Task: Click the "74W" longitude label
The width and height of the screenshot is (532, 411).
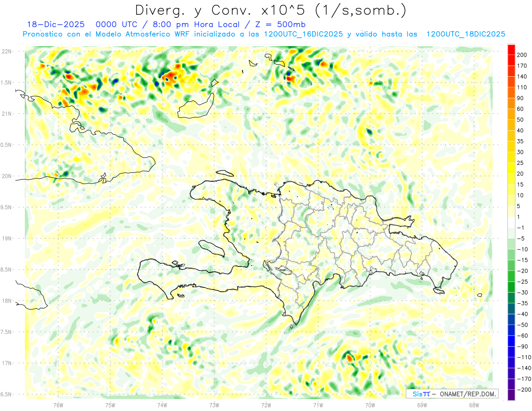Action: pos(162,405)
